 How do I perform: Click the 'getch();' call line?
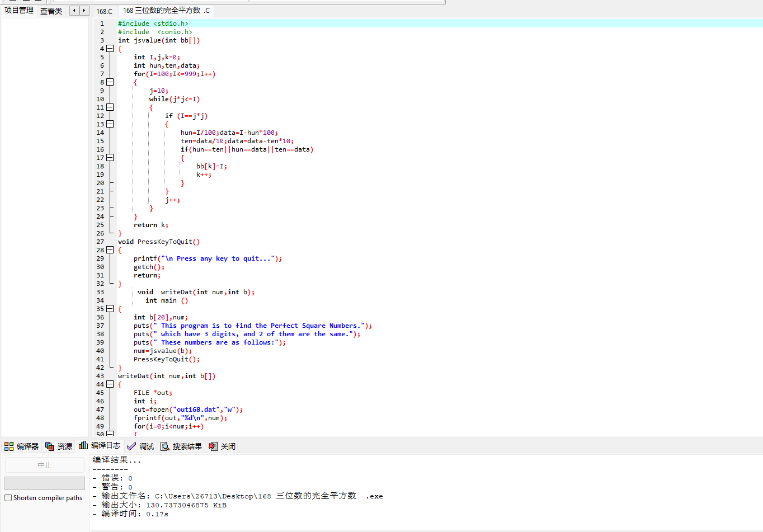[x=149, y=267]
